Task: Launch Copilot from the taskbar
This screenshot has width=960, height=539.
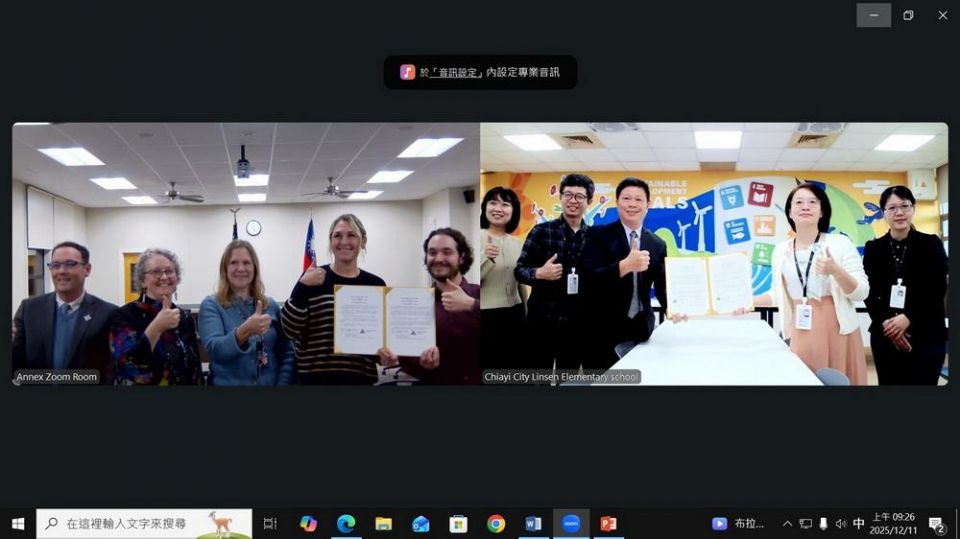Action: pos(308,523)
